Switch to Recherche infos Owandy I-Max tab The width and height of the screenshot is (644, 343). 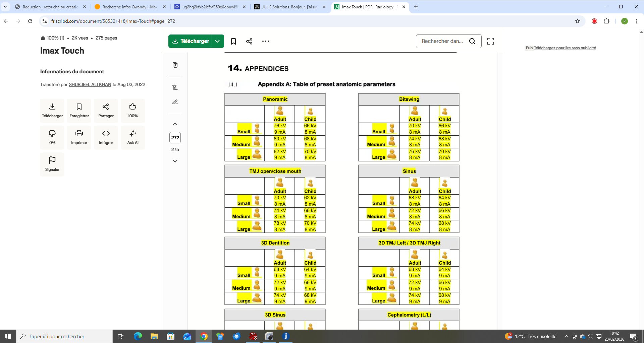[129, 7]
